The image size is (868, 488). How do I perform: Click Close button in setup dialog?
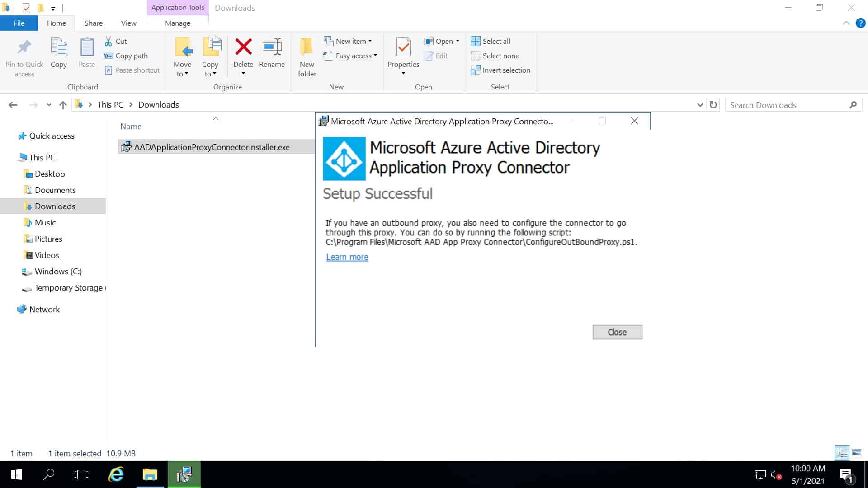(x=617, y=332)
